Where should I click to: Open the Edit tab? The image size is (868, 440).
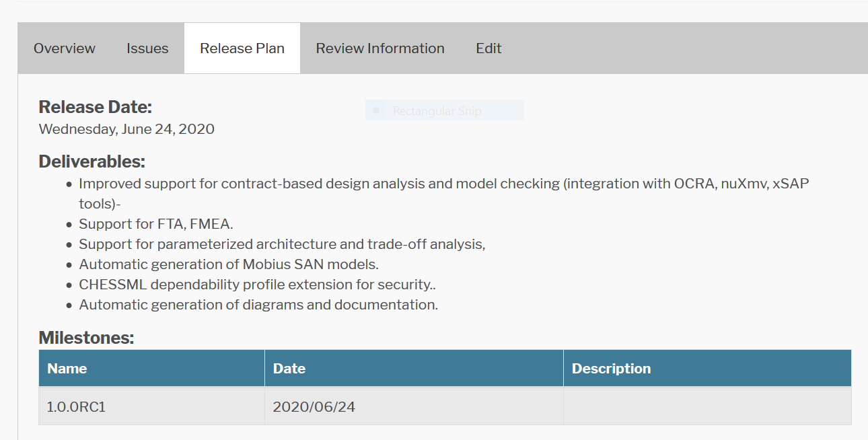coord(489,48)
